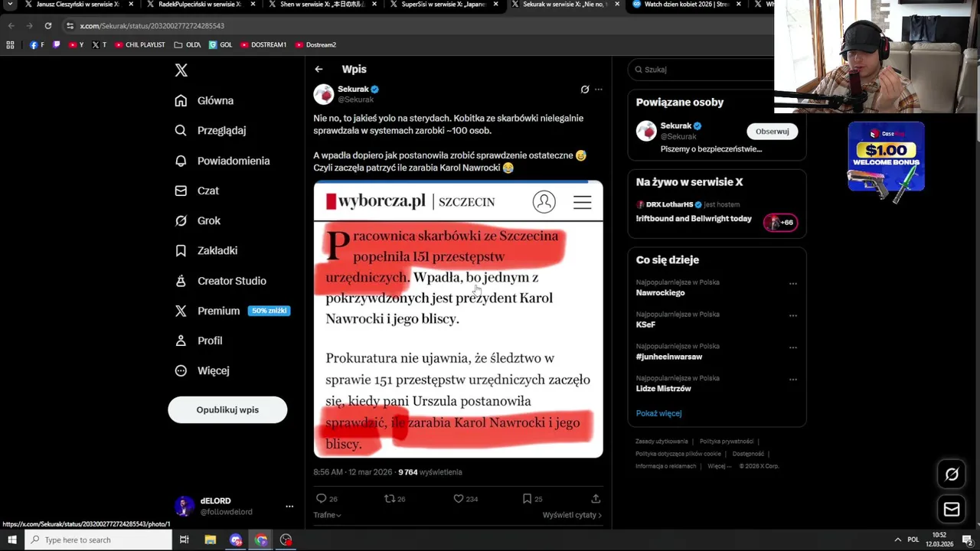Open post more options dots
The height and width of the screenshot is (551, 980).
pos(599,90)
